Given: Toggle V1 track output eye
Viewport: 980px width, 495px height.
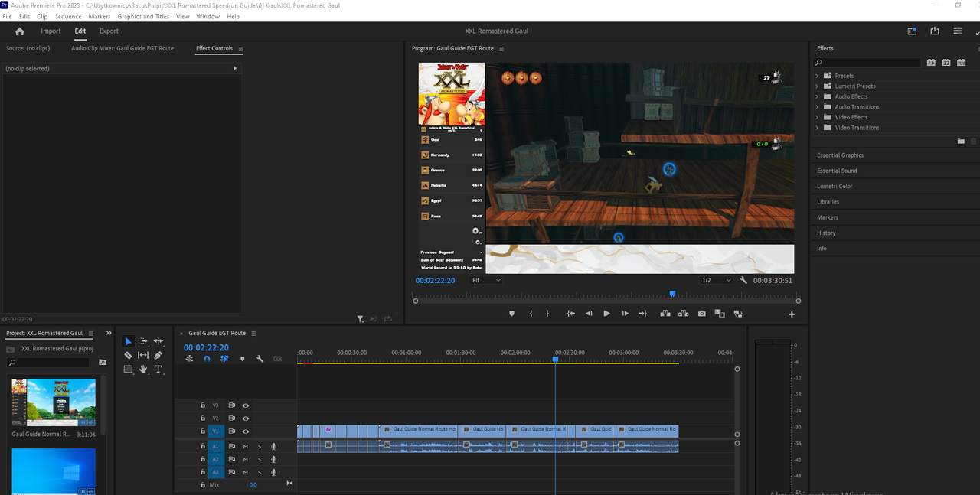Looking at the screenshot, I should [x=246, y=431].
